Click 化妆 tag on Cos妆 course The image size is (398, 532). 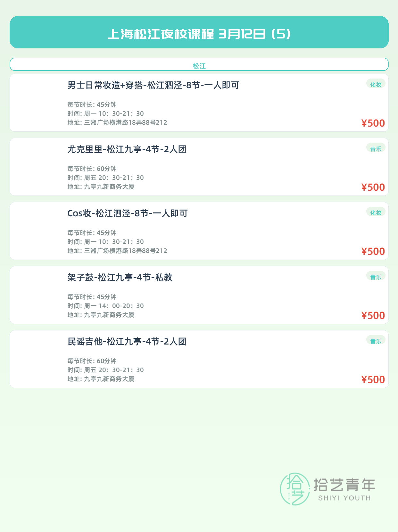coord(376,212)
